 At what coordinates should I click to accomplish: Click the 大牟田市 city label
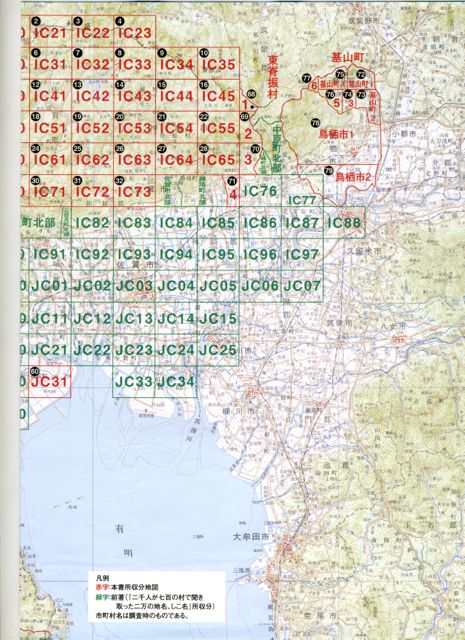click(251, 537)
